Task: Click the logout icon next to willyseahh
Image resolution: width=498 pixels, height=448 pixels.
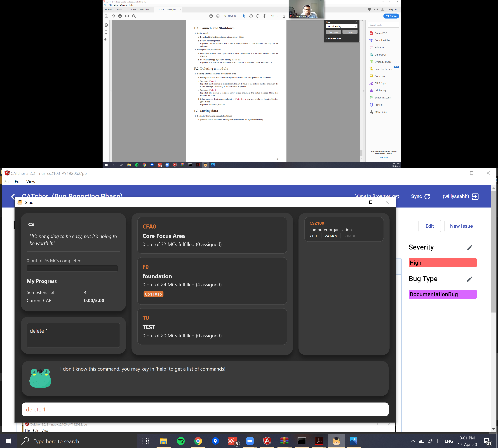Action: click(x=475, y=196)
